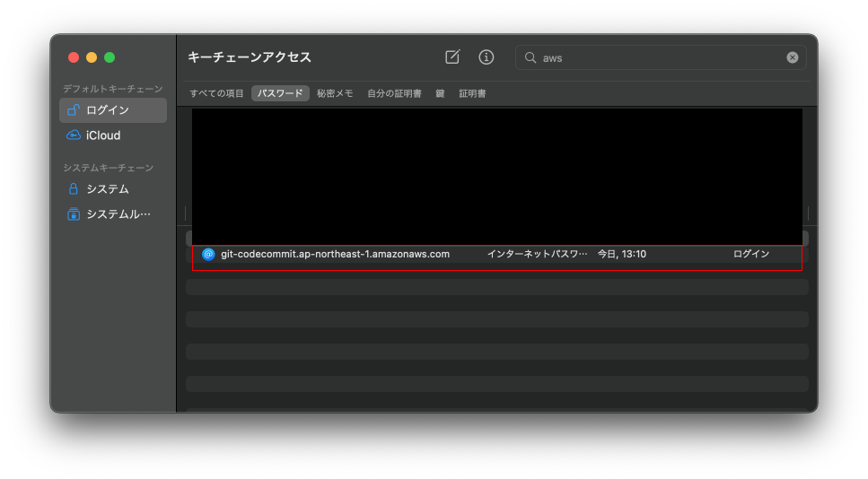The height and width of the screenshot is (479, 868).
Task: Select the システム keychain in the sidebar
Action: point(113,189)
